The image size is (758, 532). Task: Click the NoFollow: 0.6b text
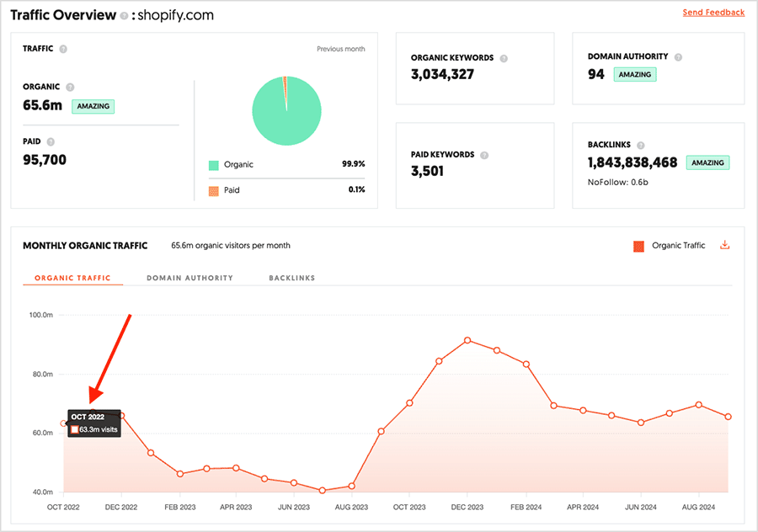pos(618,182)
